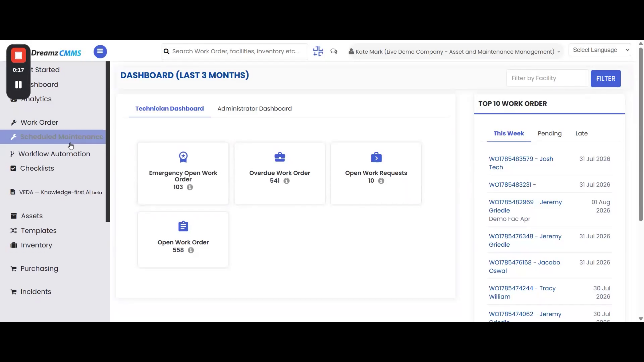Click the Incidents cart icon
Viewport: 644px width, 362px height.
click(13, 292)
